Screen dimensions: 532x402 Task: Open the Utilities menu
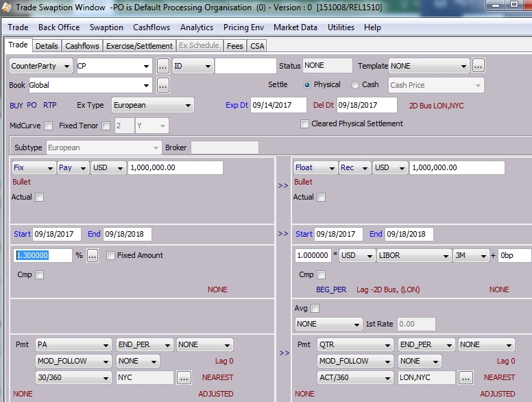pos(341,27)
